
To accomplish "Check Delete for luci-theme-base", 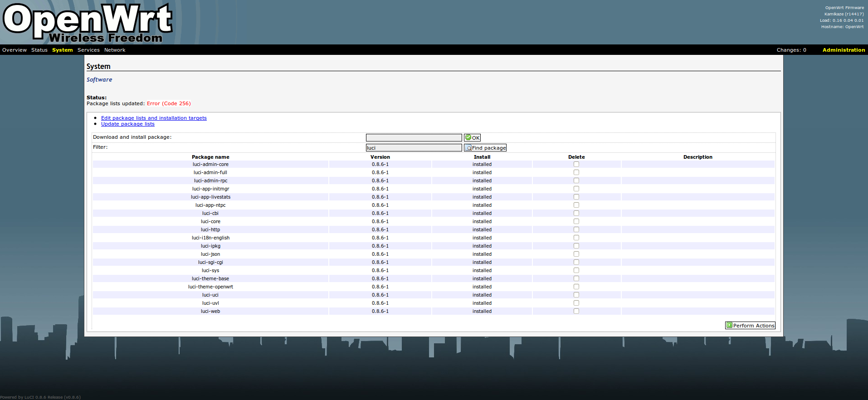I will (576, 278).
